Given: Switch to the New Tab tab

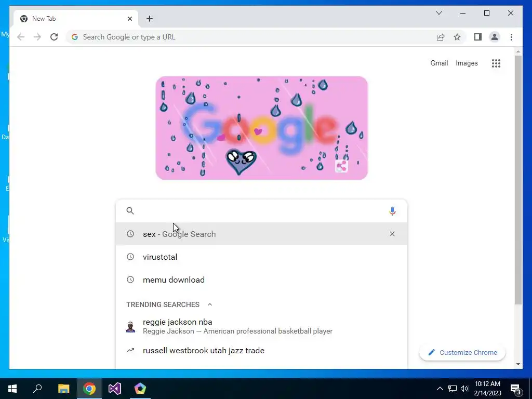Looking at the screenshot, I should 76,19.
